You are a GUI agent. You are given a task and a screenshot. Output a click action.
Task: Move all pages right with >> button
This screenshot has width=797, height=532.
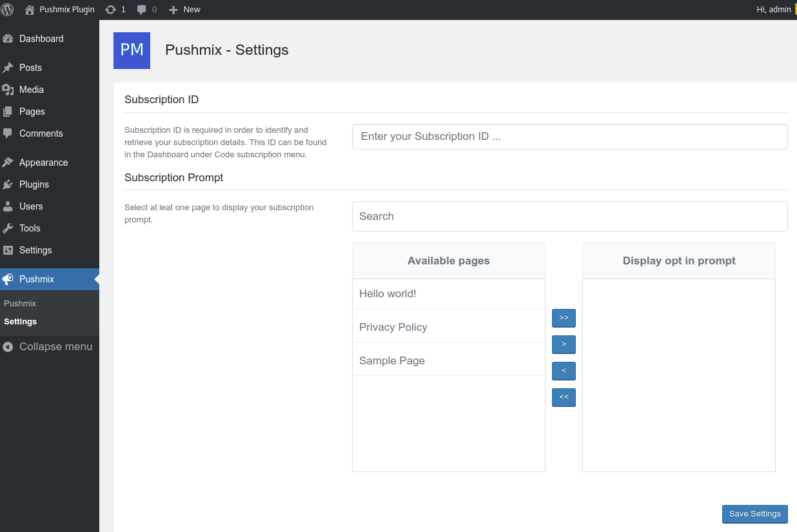pyautogui.click(x=564, y=318)
